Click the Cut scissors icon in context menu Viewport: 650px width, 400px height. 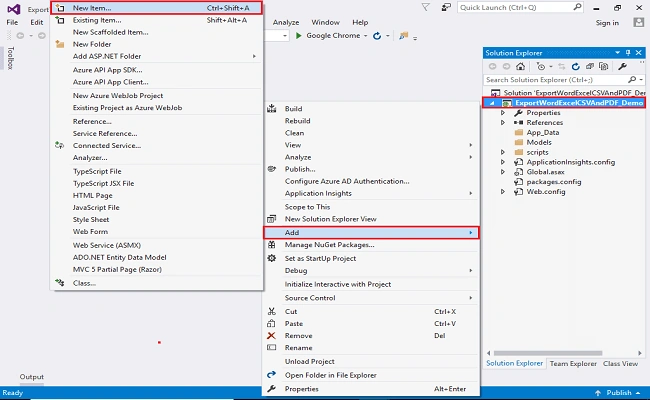[272, 311]
